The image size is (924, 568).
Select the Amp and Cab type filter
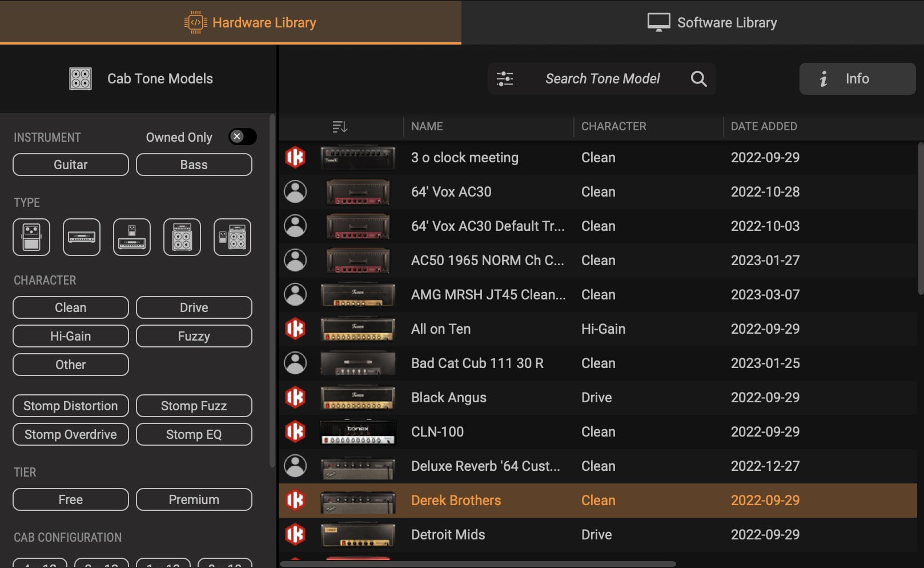click(182, 237)
